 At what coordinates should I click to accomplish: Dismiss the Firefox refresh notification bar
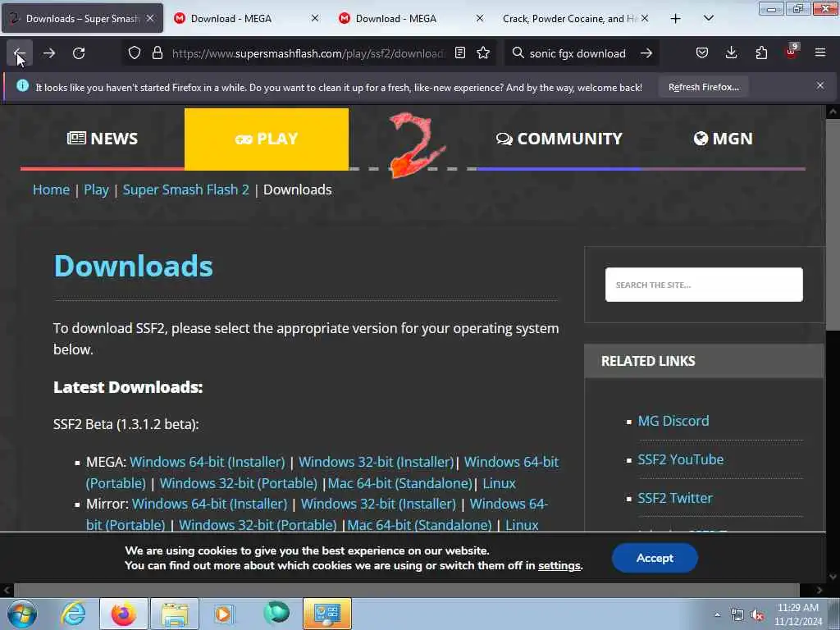pyautogui.click(x=820, y=85)
